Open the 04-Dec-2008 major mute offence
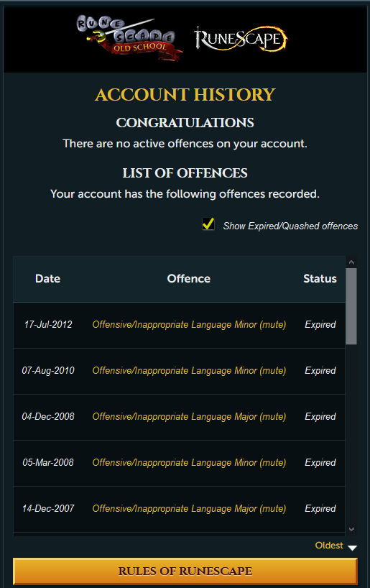The width and height of the screenshot is (370, 588). (189, 417)
